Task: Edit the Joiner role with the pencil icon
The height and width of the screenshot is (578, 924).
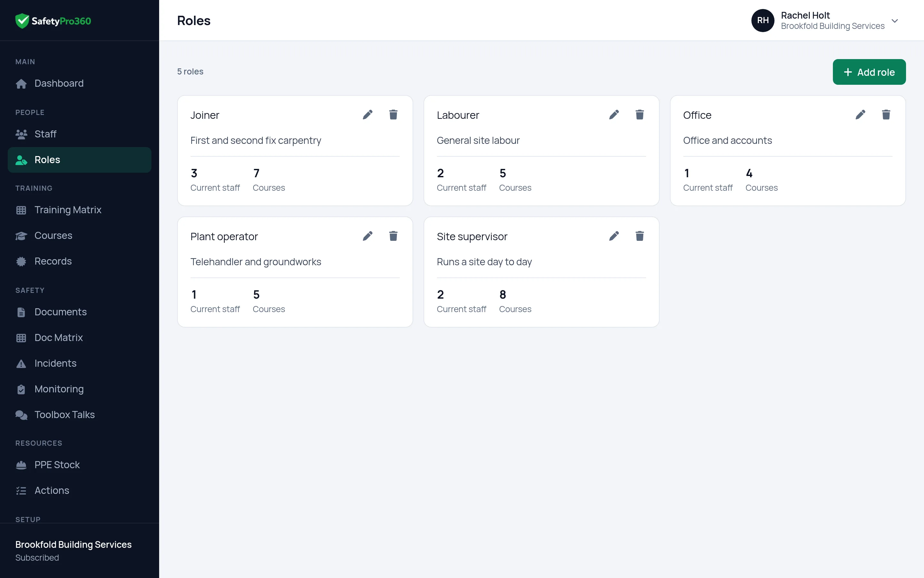Action: click(367, 115)
